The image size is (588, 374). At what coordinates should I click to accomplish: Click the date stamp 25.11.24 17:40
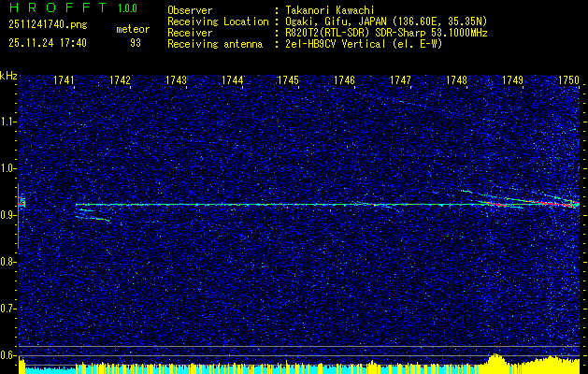pyautogui.click(x=48, y=43)
